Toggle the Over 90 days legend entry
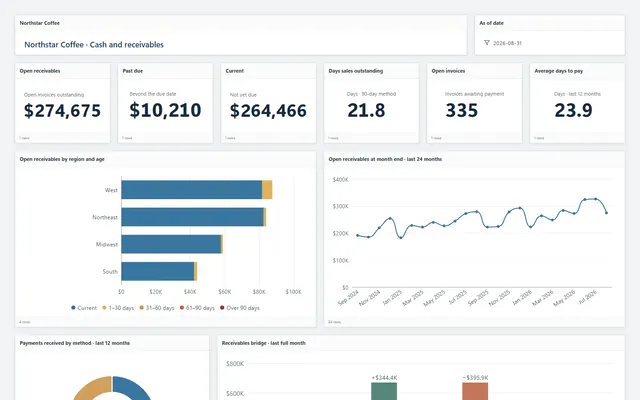This screenshot has width=640, height=400. click(x=240, y=308)
